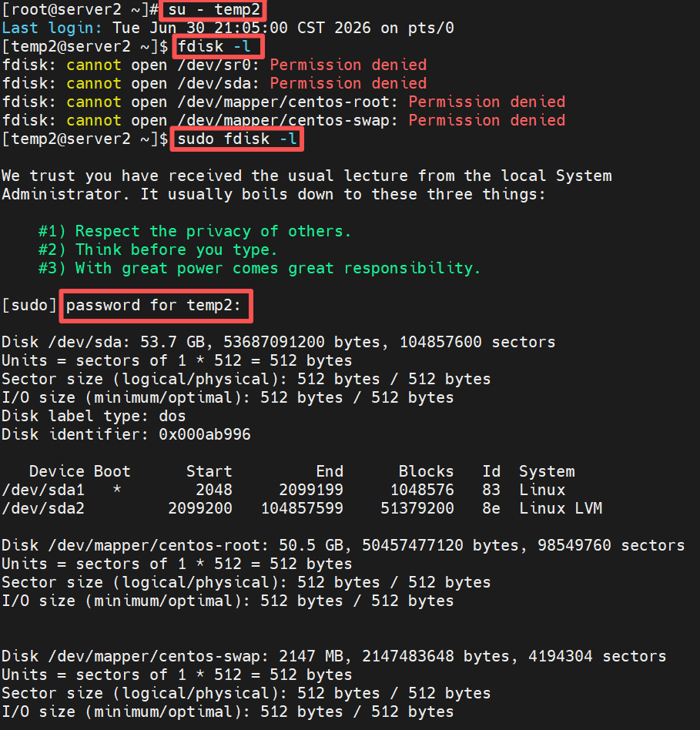Click the first 'fdisk -l' command without sudo
The height and width of the screenshot is (730, 700).
[214, 46]
